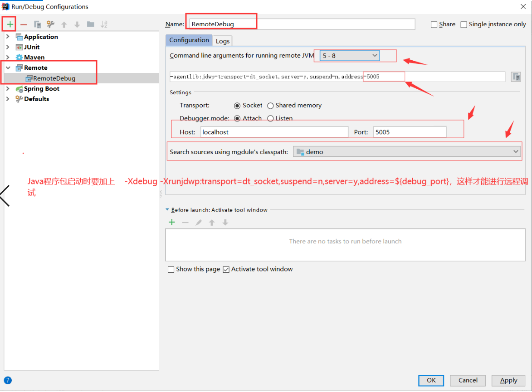The image size is (532, 392).
Task: Select Listen debugger mode
Action: (270, 119)
